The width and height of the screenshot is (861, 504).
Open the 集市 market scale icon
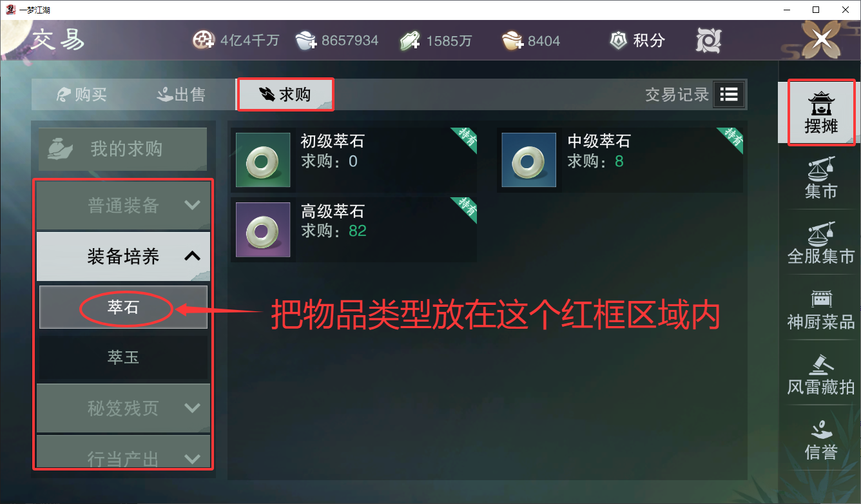point(821,169)
